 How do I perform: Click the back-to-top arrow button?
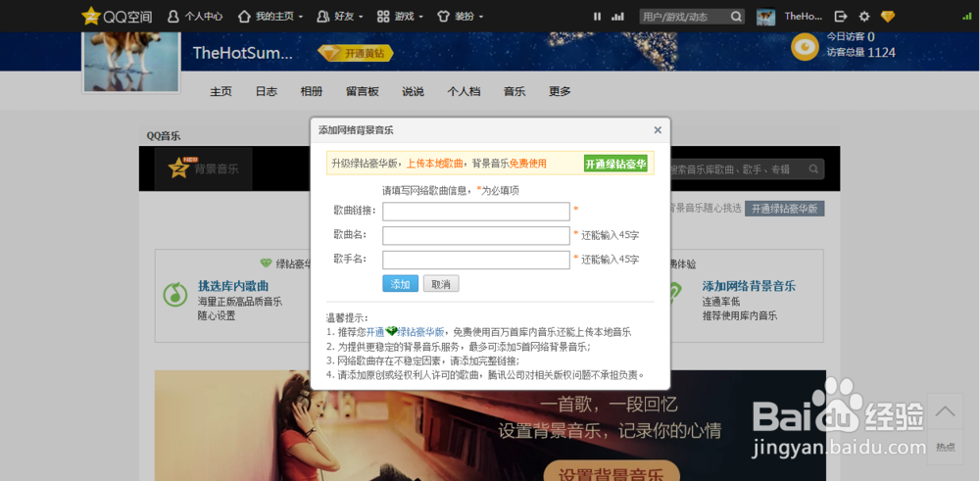(x=945, y=411)
